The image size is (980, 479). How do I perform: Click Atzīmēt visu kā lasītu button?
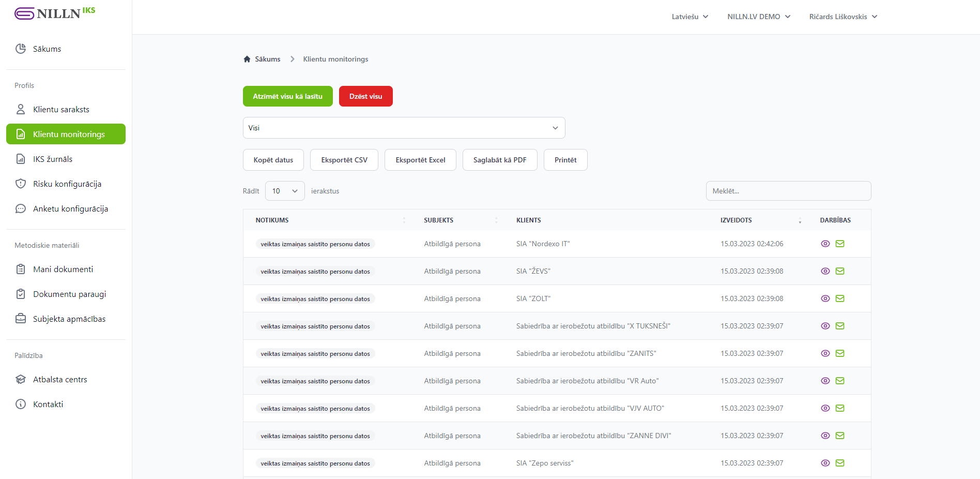288,96
